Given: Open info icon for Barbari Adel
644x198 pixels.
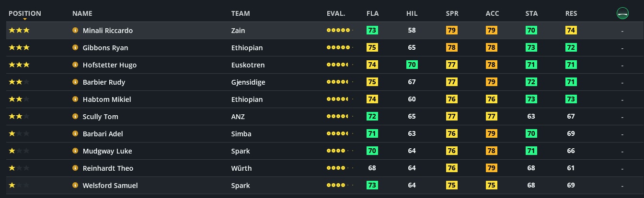Looking at the screenshot, I should click(x=75, y=133).
